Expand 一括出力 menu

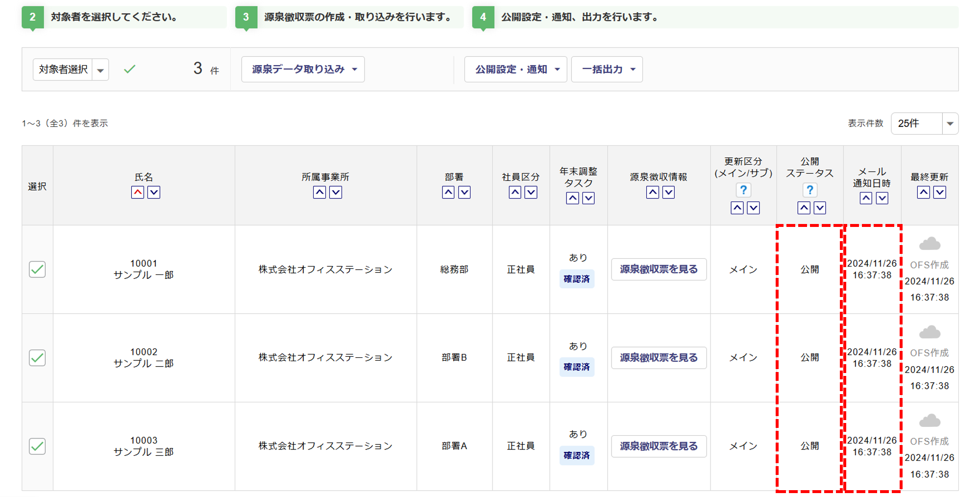(607, 69)
